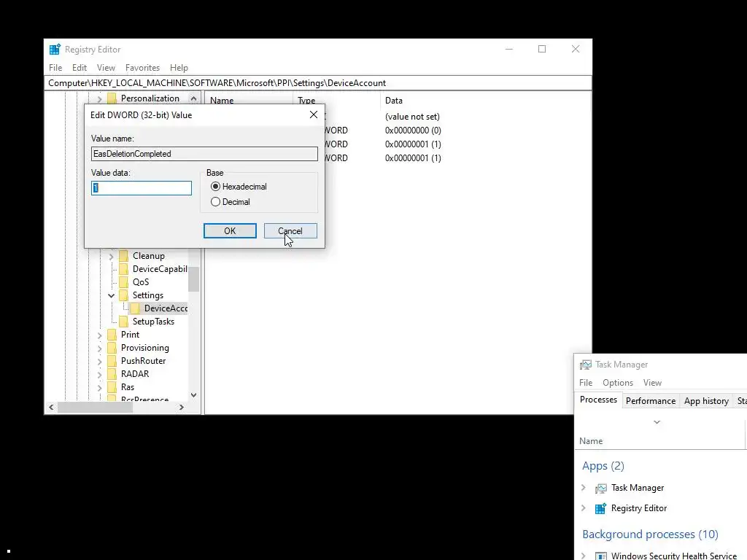Image resolution: width=747 pixels, height=560 pixels.
Task: Expand the RADAR tree node
Action: tap(99, 375)
